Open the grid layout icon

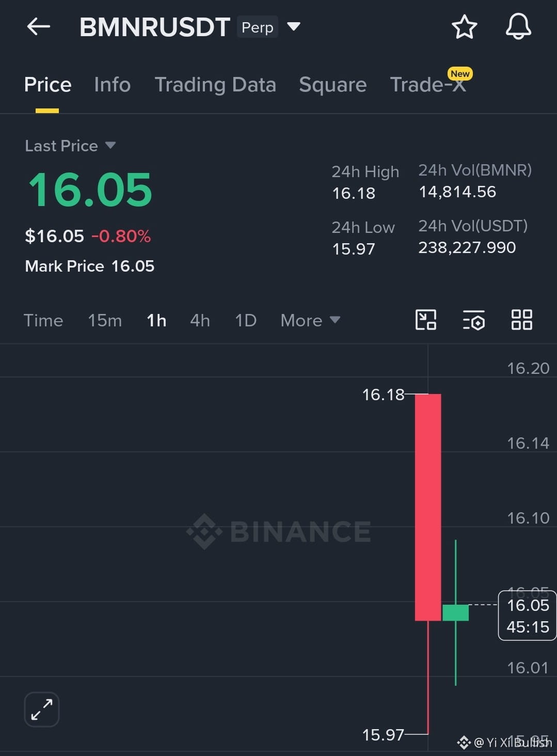[521, 320]
